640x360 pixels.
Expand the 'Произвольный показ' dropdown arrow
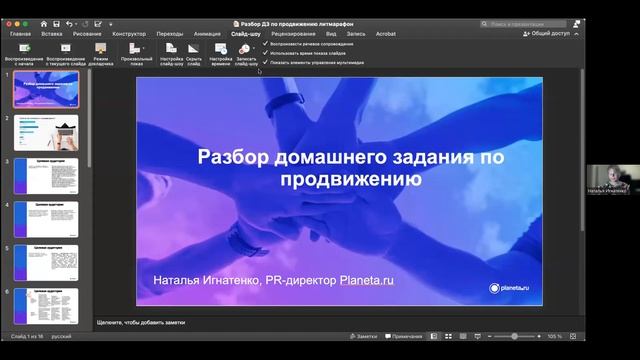(x=143, y=48)
